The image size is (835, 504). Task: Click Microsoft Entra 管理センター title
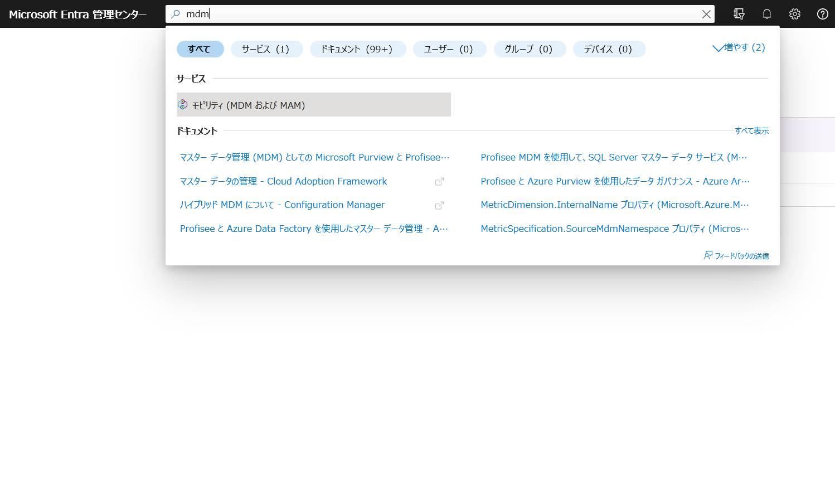coord(78,14)
